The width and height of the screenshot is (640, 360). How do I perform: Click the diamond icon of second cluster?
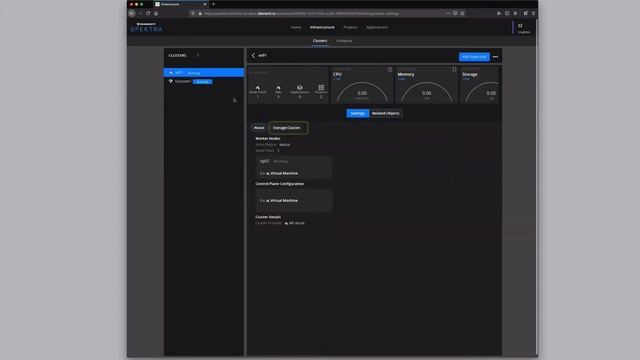point(171,82)
